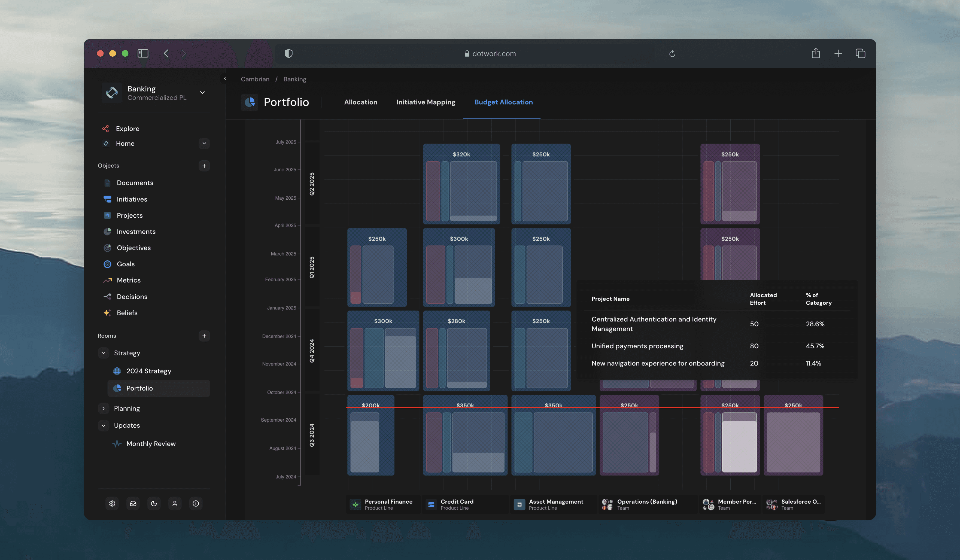Image resolution: width=960 pixels, height=560 pixels.
Task: Expand the Home menu chevron
Action: click(x=204, y=144)
